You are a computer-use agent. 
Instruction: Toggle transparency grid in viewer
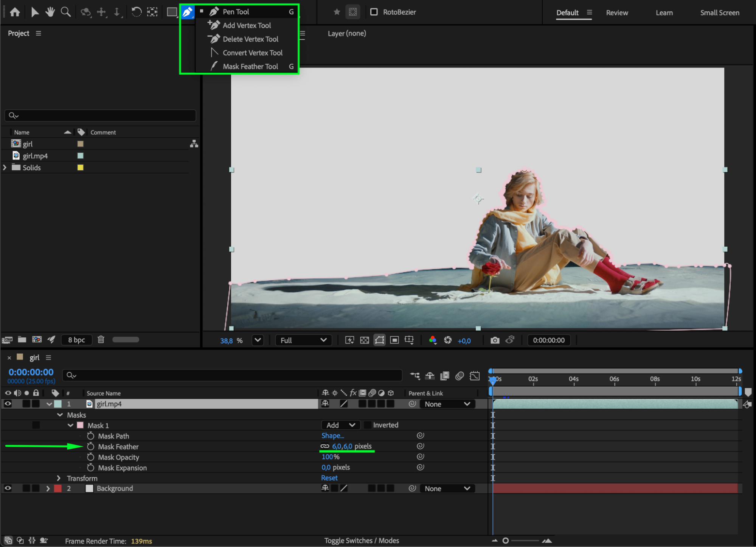tap(364, 340)
